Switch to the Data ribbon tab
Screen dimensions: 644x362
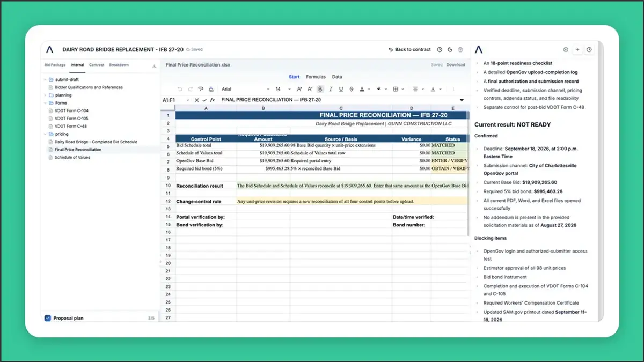click(337, 77)
